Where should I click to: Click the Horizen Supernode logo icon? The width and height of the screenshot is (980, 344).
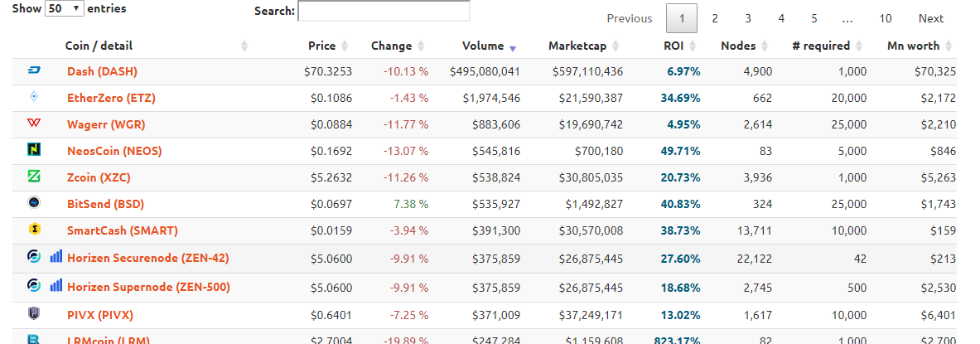tap(34, 286)
